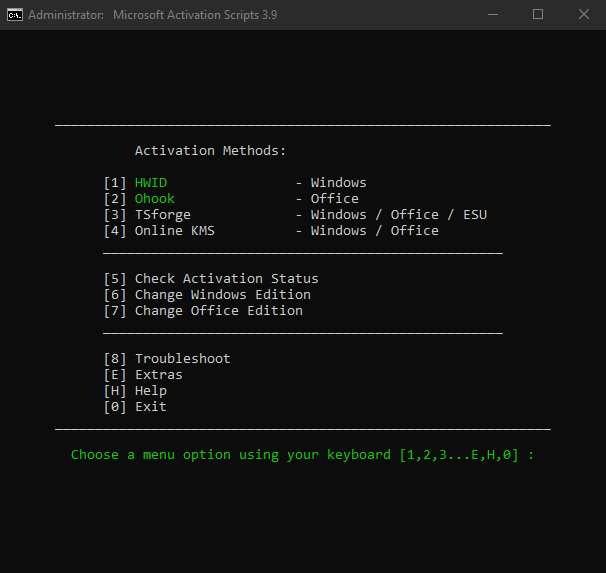
Task: Select the Ohook Office activation entry
Action: 155,199
